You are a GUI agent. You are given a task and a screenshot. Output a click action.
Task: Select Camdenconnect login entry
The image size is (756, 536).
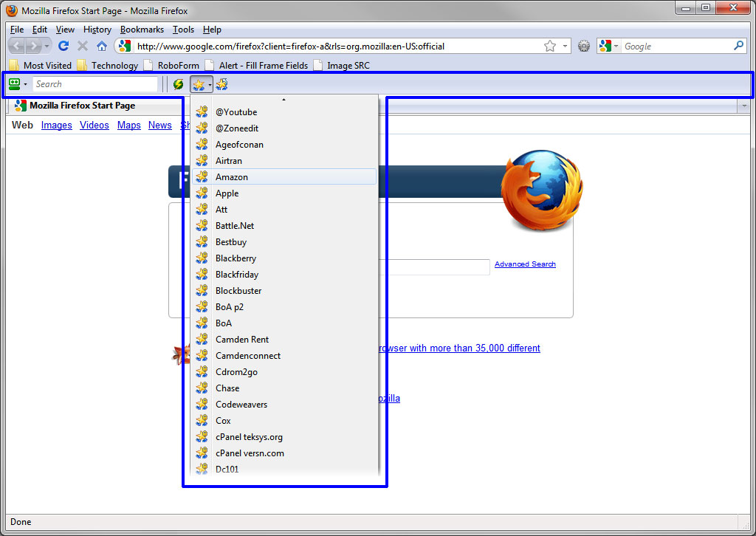pyautogui.click(x=284, y=356)
